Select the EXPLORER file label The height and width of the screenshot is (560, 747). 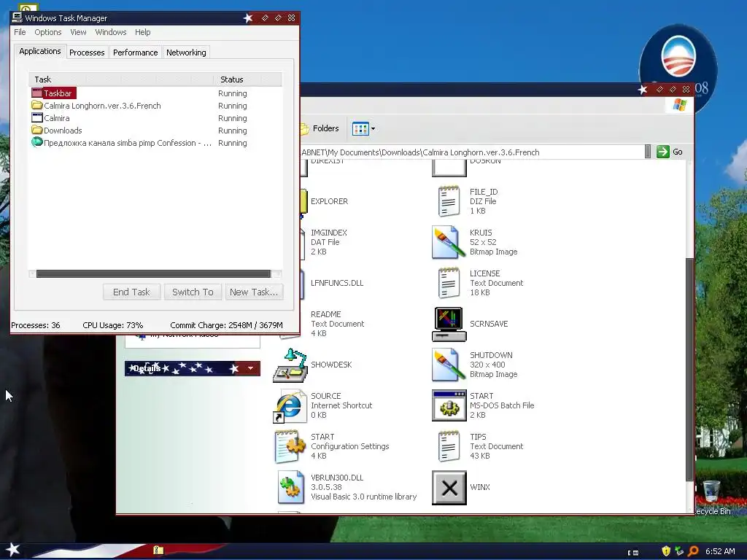coord(329,201)
